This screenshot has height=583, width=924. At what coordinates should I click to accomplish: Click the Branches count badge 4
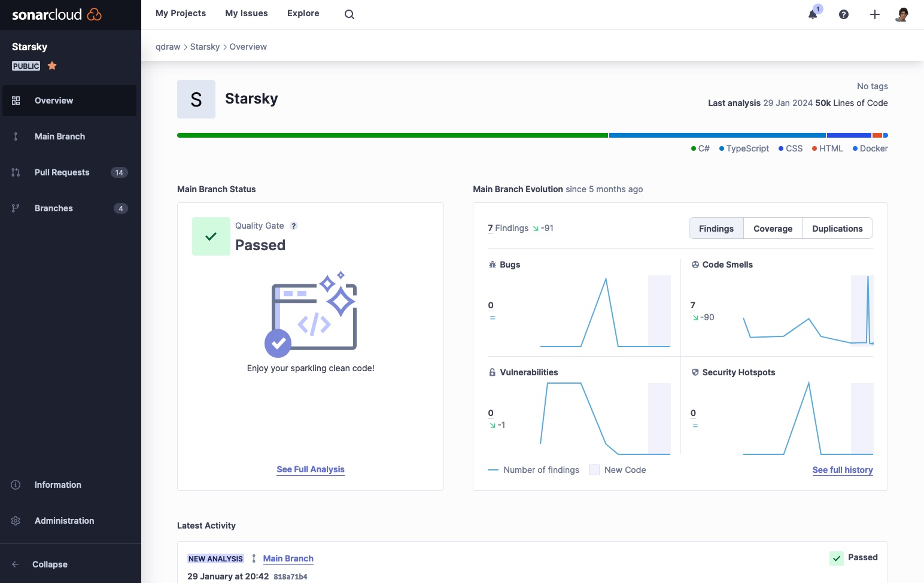point(121,208)
